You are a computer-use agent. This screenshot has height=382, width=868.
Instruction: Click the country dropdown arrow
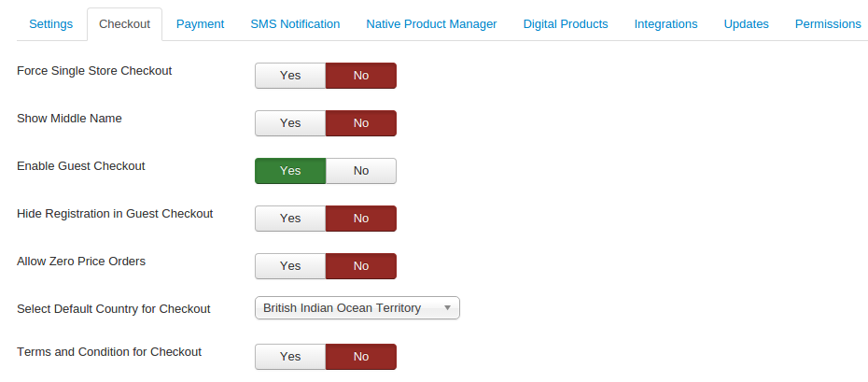[447, 308]
